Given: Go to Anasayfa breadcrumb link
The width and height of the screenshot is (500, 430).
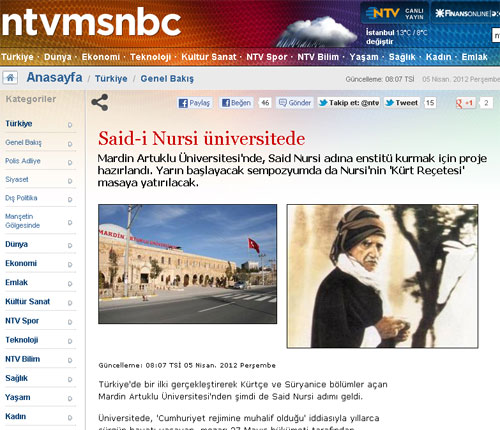Looking at the screenshot, I should coord(54,77).
